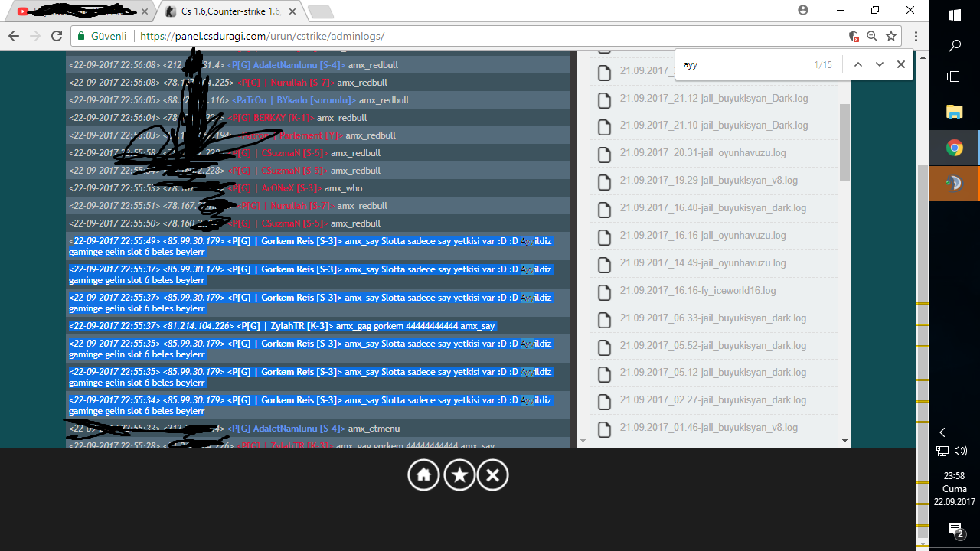Select log row AdaletNamlunu [S-4] amx_ctmenu

tap(318, 429)
